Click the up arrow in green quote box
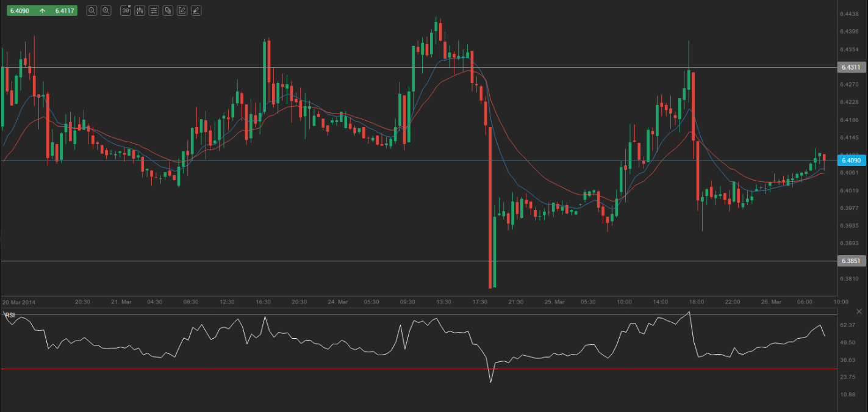 [42, 10]
